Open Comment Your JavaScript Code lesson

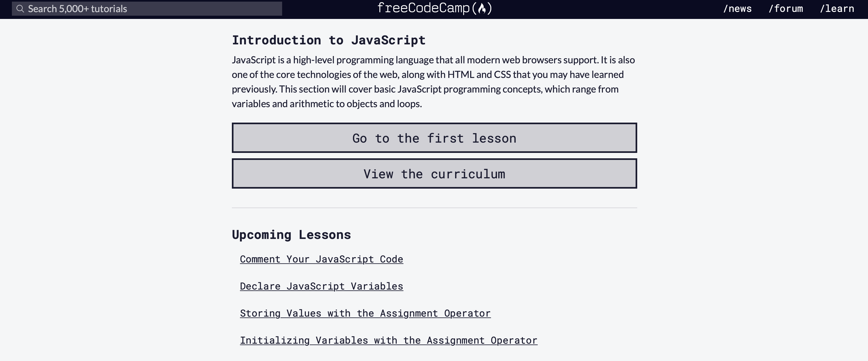(321, 259)
